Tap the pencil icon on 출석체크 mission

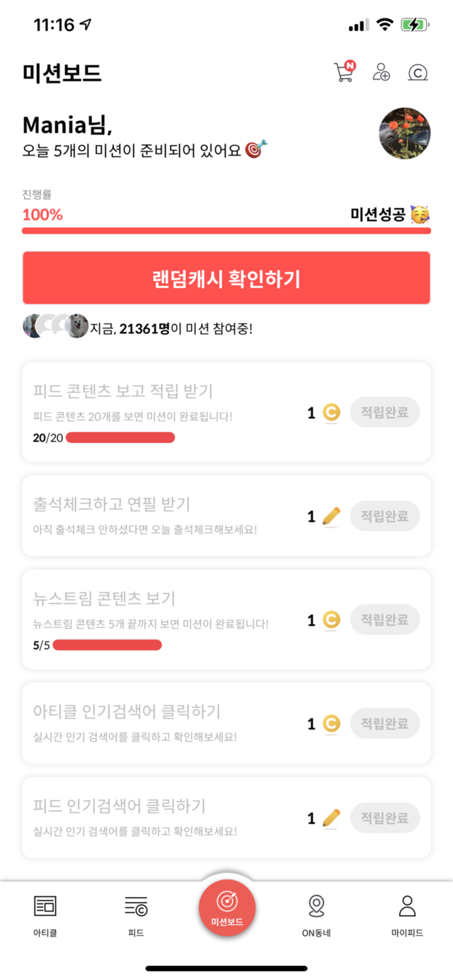[x=331, y=517]
